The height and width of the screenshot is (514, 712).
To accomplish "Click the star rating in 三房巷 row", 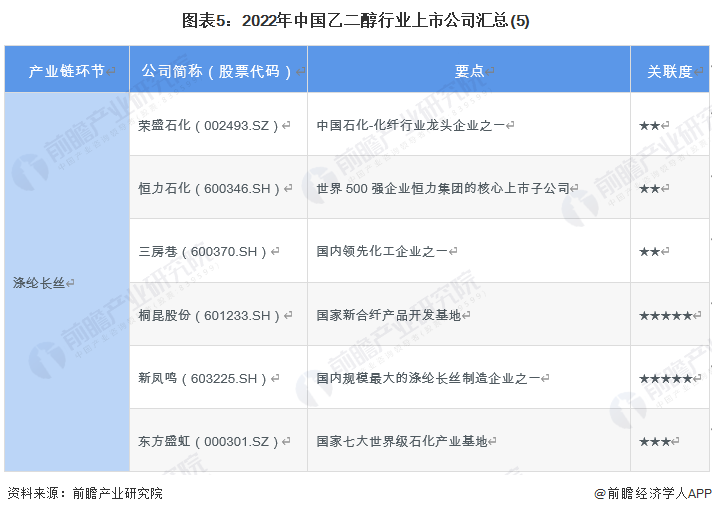I will 650,252.
